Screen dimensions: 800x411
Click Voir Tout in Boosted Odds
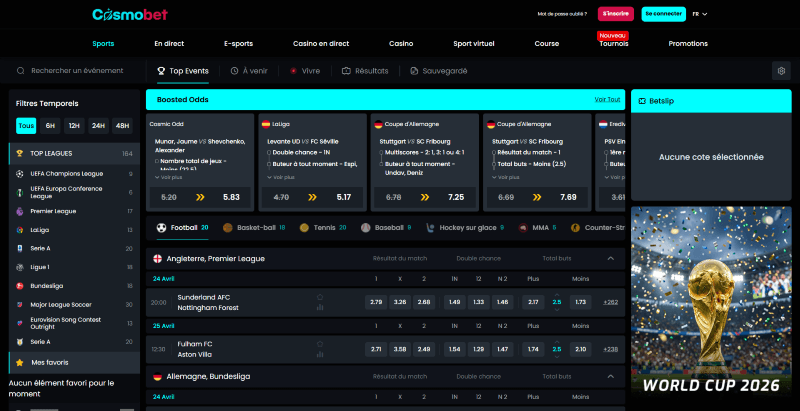(x=607, y=99)
